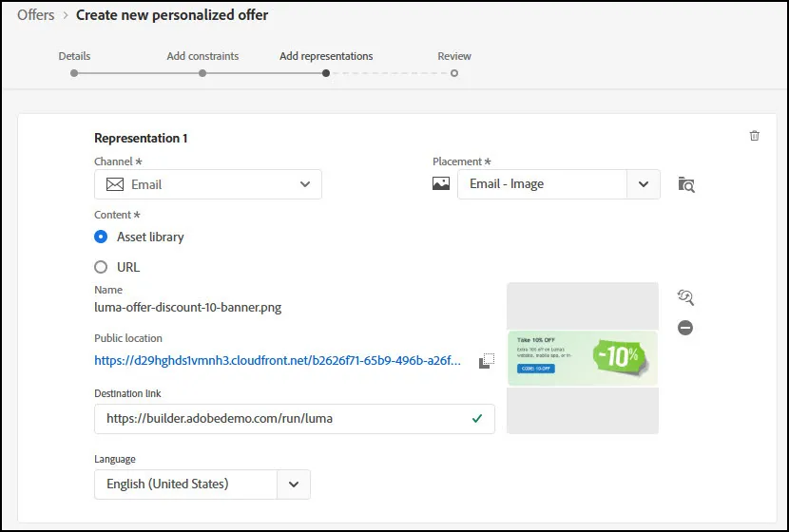Select the Add representations step
This screenshot has height=532, width=789.
tap(326, 56)
